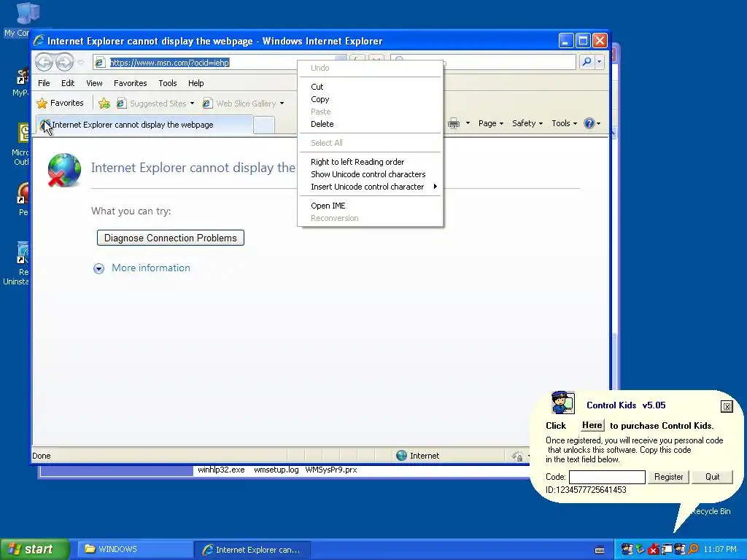Viewport: 747px width, 560px height.
Task: Open the View menu
Action: pyautogui.click(x=94, y=83)
